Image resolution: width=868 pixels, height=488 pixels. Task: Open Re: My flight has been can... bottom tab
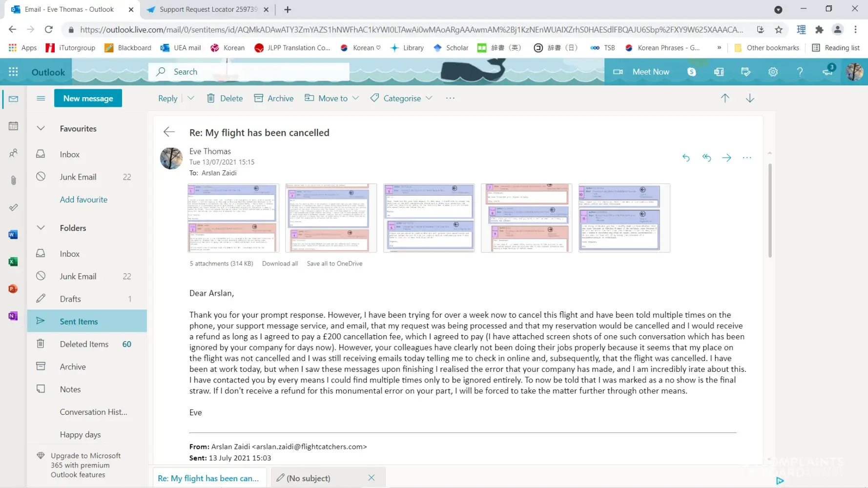point(210,478)
